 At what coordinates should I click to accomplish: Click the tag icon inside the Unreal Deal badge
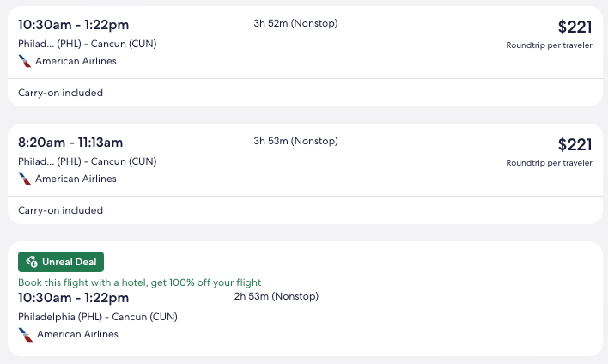31,262
